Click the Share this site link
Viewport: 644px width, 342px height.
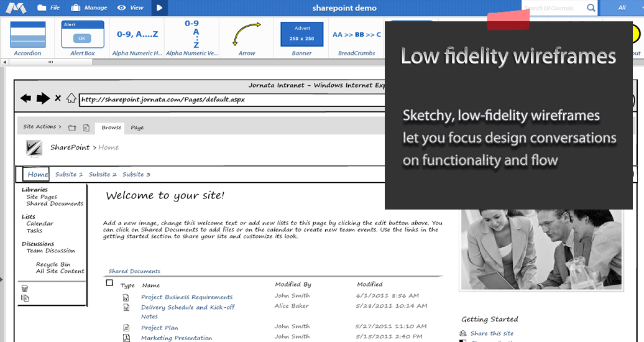tap(492, 333)
